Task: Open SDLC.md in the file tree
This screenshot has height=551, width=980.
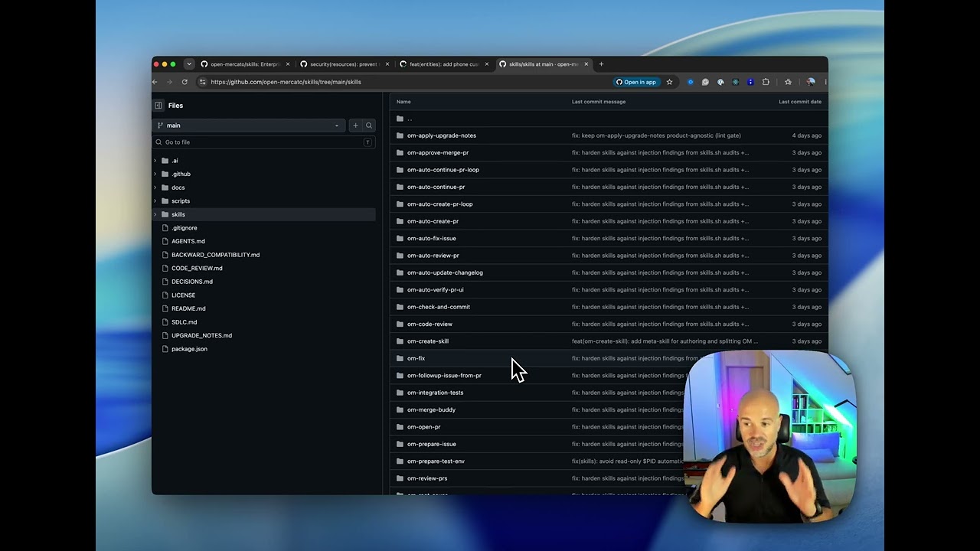Action: (184, 322)
